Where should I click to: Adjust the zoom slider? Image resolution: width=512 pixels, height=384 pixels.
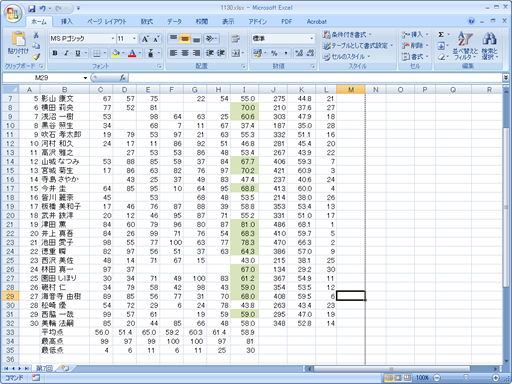point(466,378)
